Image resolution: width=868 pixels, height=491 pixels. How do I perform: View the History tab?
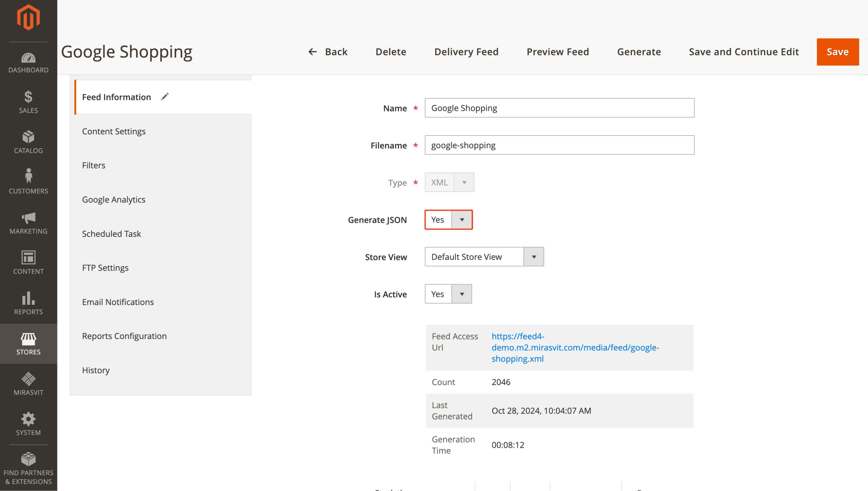(x=96, y=370)
